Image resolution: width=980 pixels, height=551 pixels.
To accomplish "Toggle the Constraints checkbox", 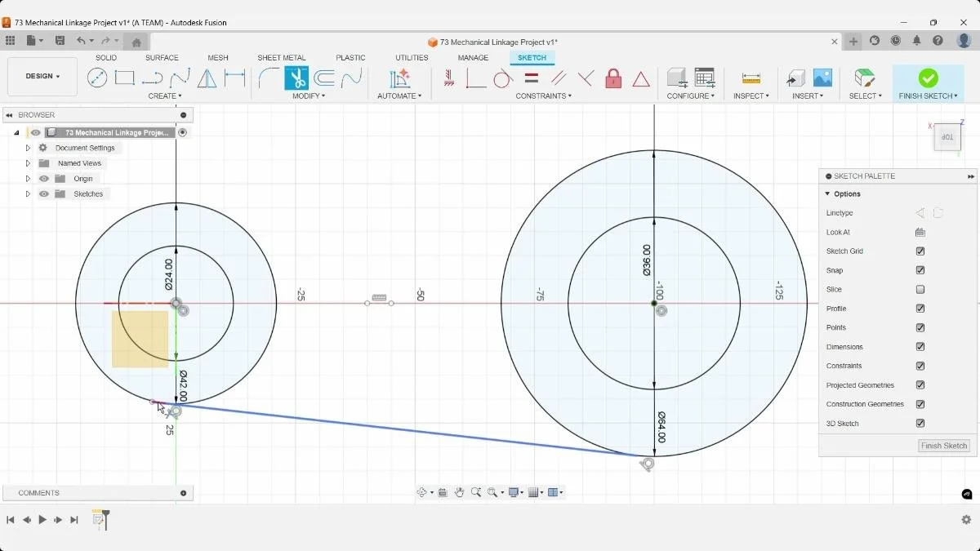I will pos(920,366).
